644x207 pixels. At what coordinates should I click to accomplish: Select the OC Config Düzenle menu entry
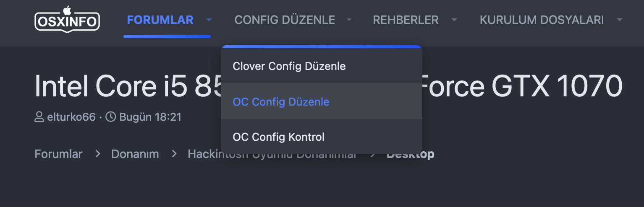point(281,102)
